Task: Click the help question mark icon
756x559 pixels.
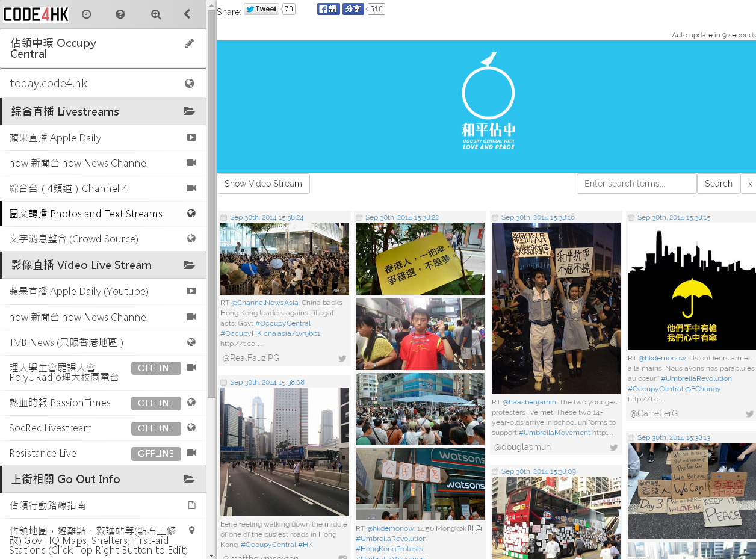Action: tap(120, 13)
